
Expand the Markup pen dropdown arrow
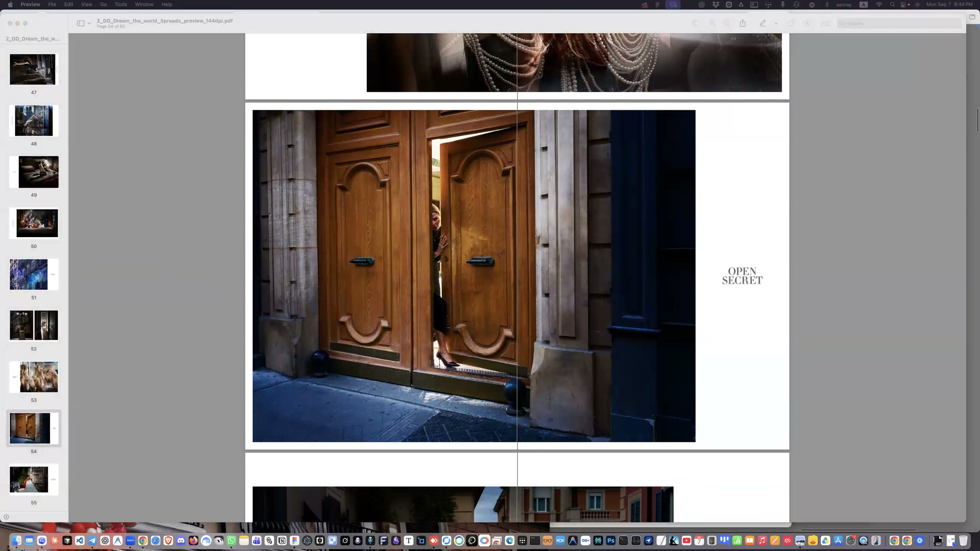tap(776, 24)
